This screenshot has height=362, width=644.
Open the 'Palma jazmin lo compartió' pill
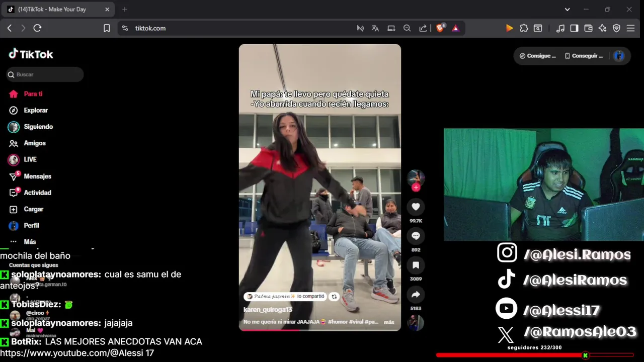tap(285, 297)
